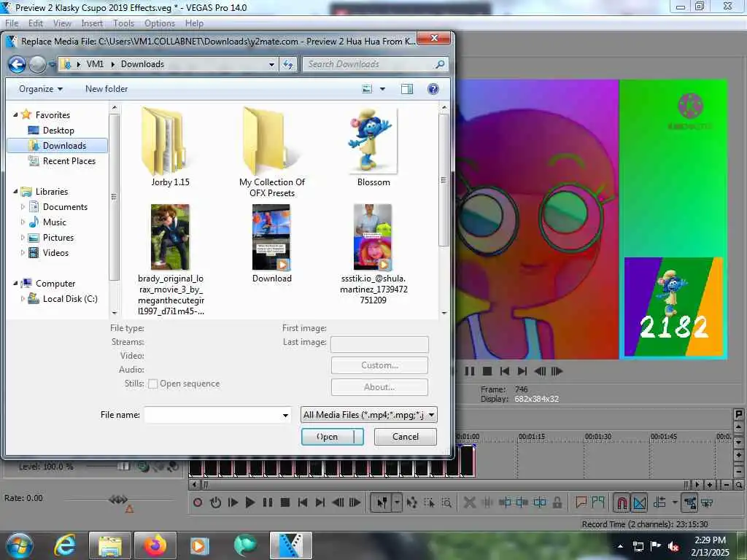Click the Back arrow in the Replace Media dialog
The height and width of the screenshot is (560, 747).
click(18, 64)
